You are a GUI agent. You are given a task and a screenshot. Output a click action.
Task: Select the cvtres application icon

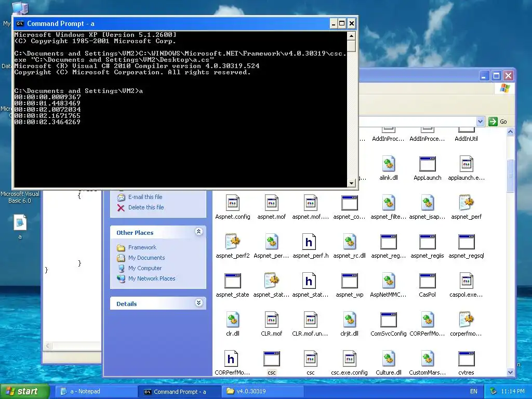tap(466, 359)
